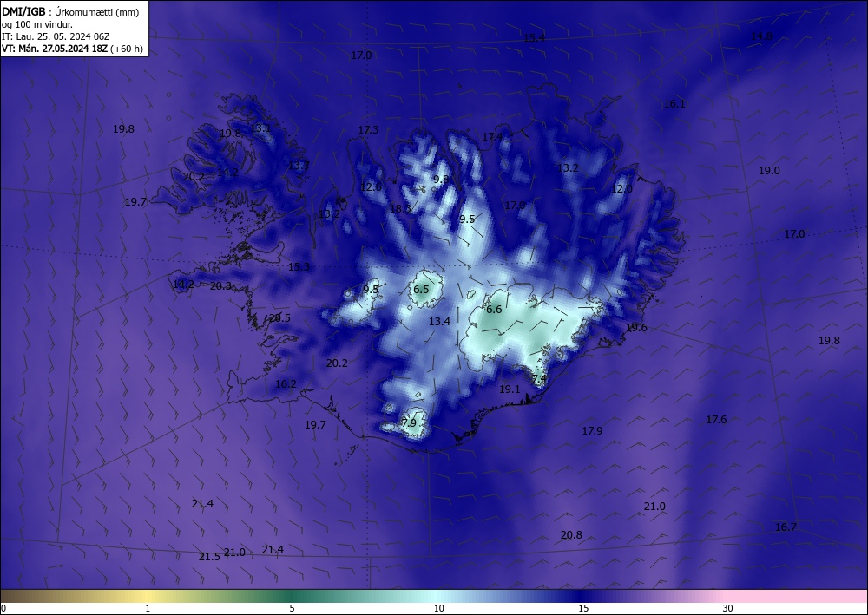Screen dimensions: 868x615
Task: Select the 13.4 value label
Action: coord(439,321)
